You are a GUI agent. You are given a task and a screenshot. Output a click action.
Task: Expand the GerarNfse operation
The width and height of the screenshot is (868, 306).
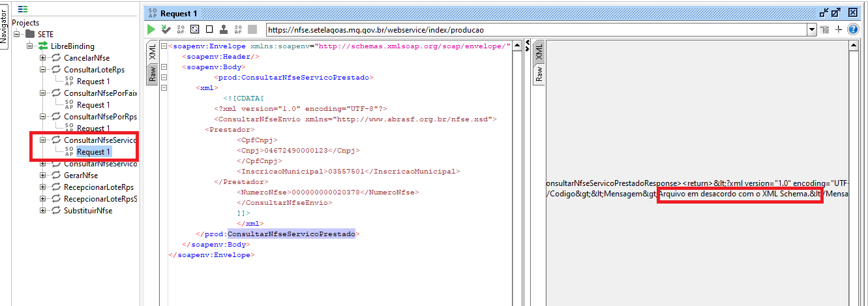[x=42, y=175]
